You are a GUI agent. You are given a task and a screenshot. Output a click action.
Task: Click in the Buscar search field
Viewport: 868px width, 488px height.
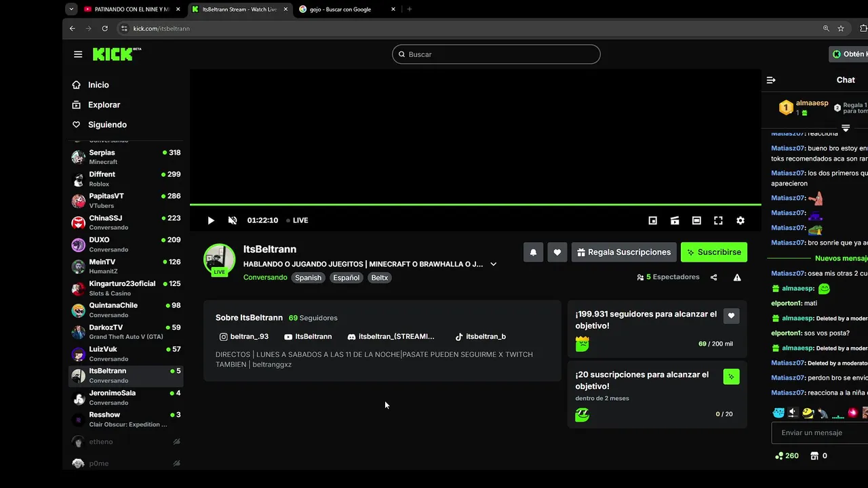coord(496,54)
